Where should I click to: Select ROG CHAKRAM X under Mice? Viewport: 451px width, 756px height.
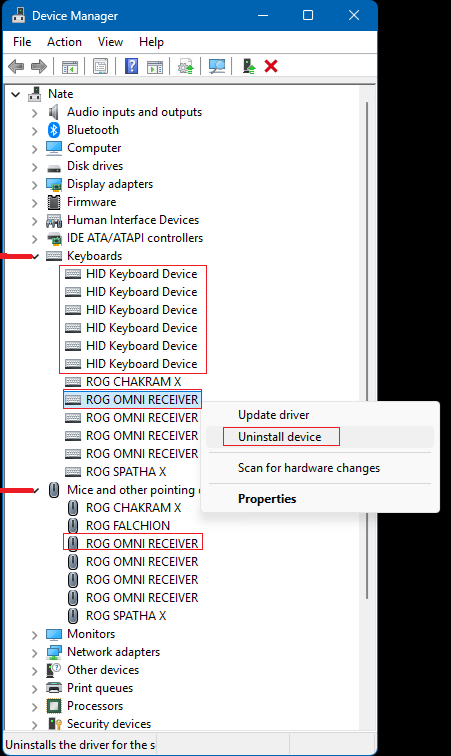pyautogui.click(x=134, y=508)
